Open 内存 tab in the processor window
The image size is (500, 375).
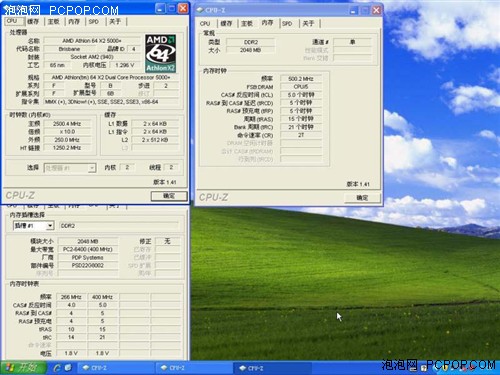(74, 21)
